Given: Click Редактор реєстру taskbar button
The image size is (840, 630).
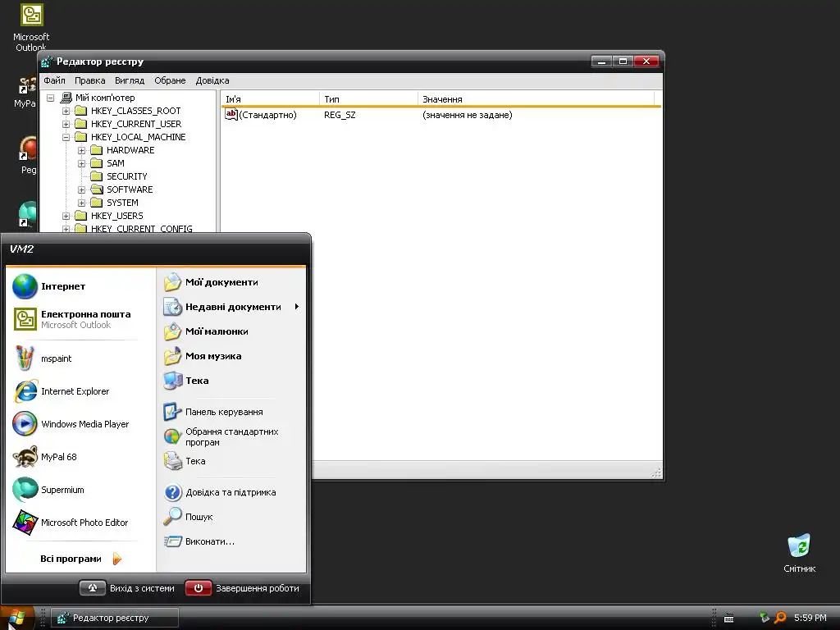Looking at the screenshot, I should point(115,618).
